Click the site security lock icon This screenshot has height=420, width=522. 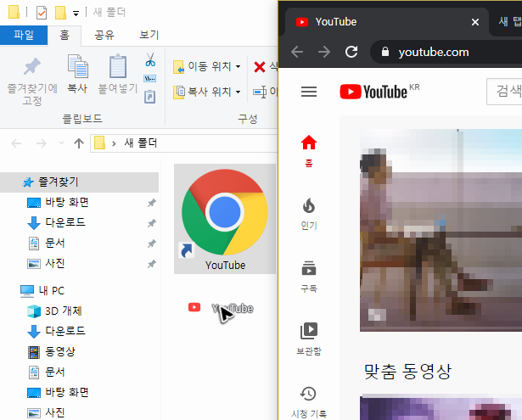(x=385, y=52)
